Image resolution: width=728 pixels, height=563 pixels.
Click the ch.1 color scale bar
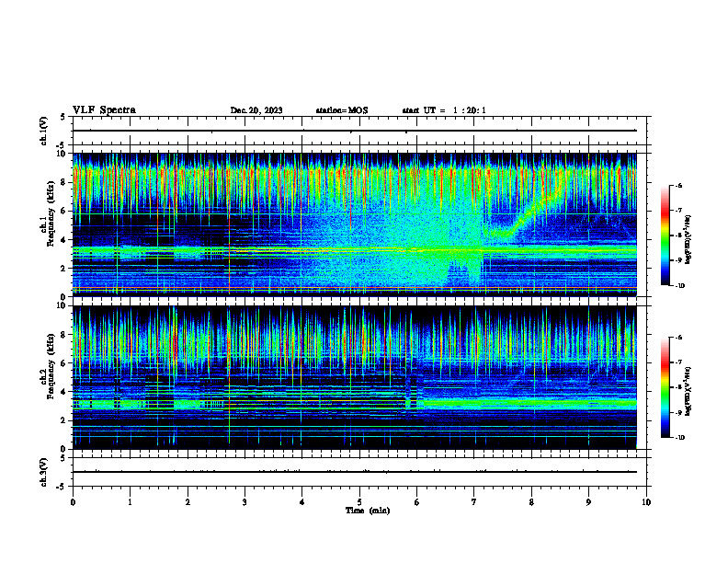pos(665,236)
